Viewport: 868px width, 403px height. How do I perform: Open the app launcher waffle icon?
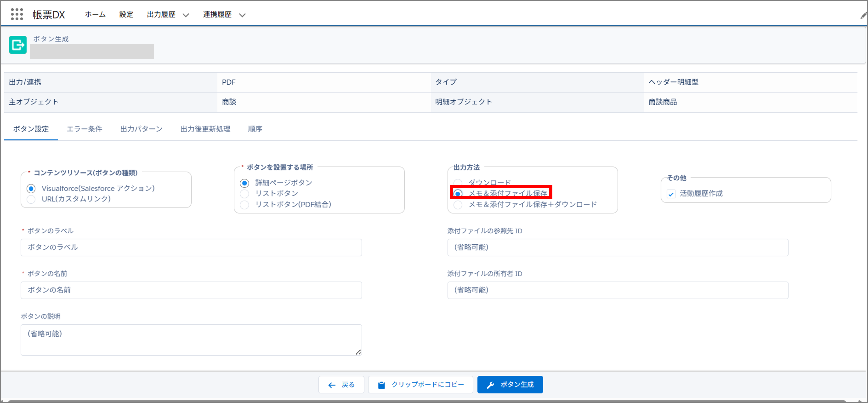[x=17, y=14]
